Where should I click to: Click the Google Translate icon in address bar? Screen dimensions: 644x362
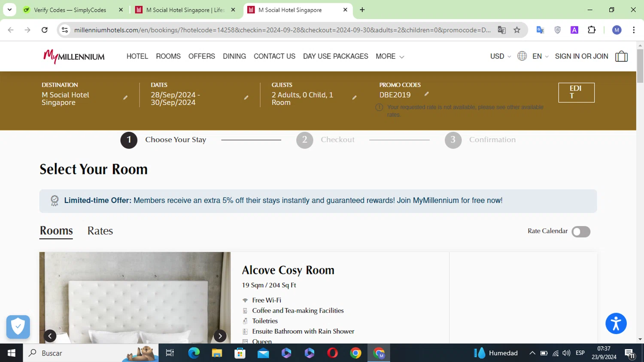point(501,30)
